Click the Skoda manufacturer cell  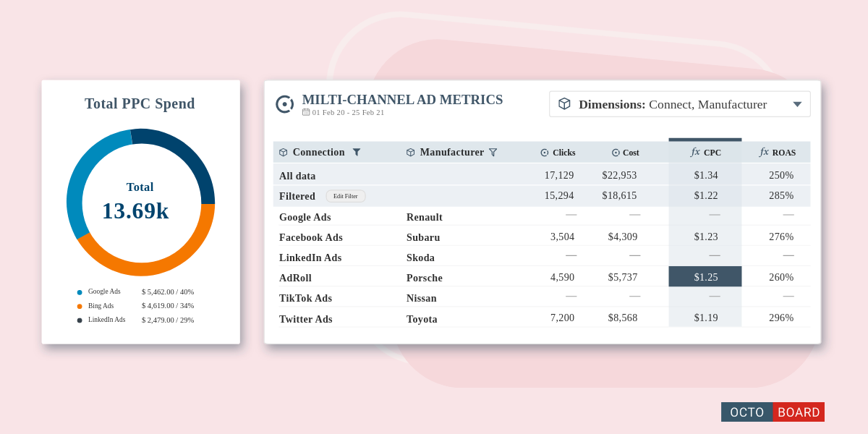[420, 258]
